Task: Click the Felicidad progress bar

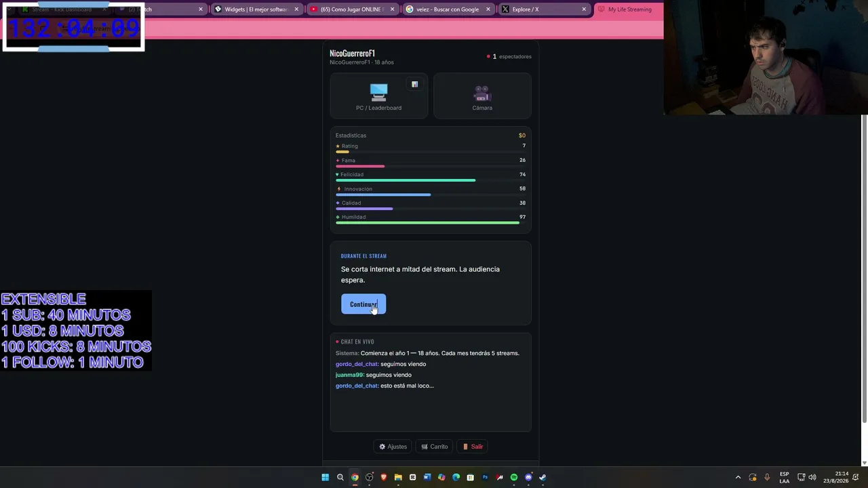Action: click(431, 180)
